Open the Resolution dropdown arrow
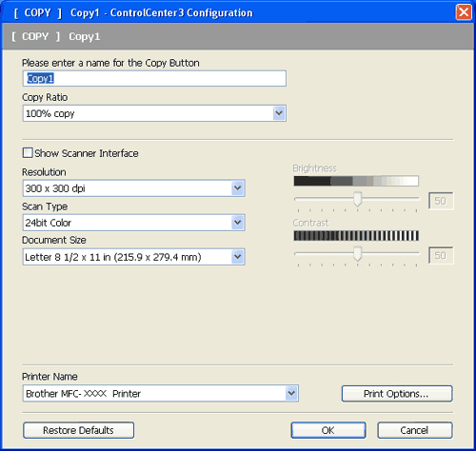Screen dimensions: 476x451 (238, 188)
